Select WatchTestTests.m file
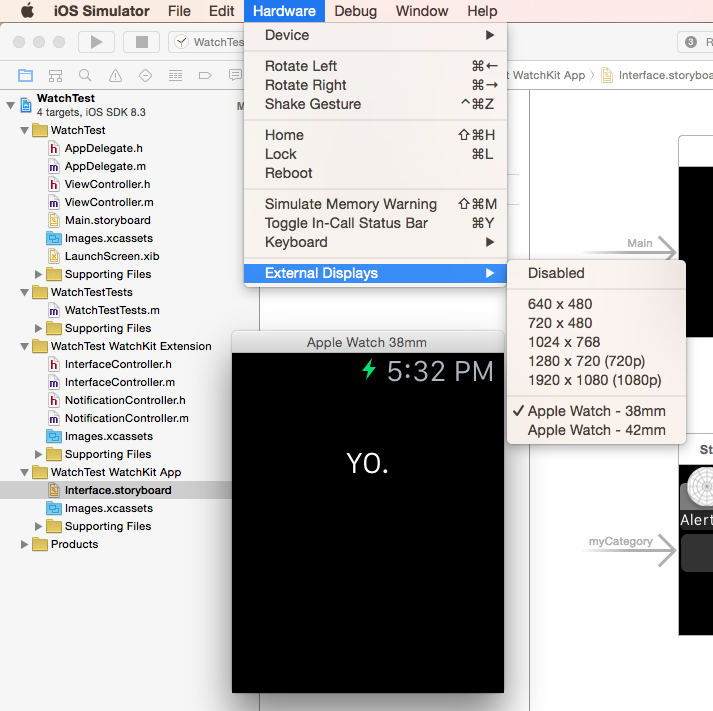 (112, 310)
